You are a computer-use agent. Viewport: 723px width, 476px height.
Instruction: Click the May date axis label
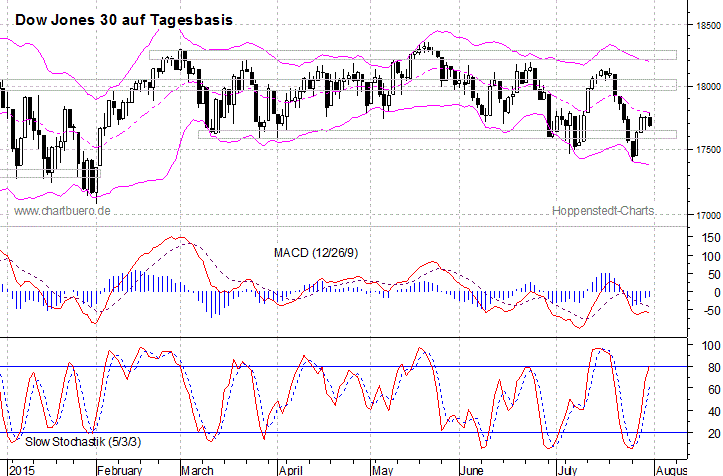pyautogui.click(x=383, y=470)
